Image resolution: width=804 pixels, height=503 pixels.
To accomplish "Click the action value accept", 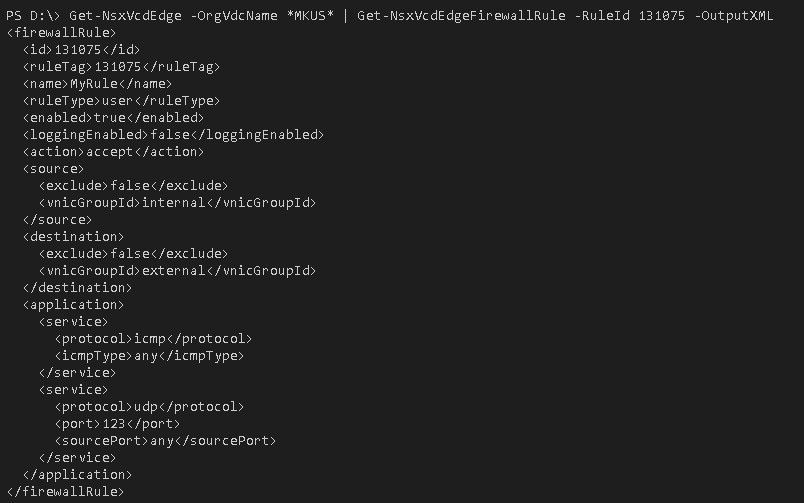I will pos(106,152).
